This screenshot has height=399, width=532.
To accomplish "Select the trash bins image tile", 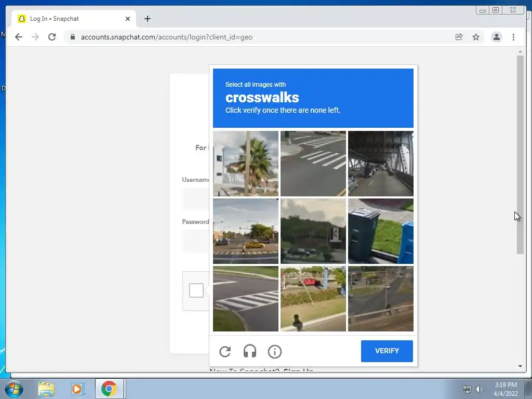I will pyautogui.click(x=381, y=231).
